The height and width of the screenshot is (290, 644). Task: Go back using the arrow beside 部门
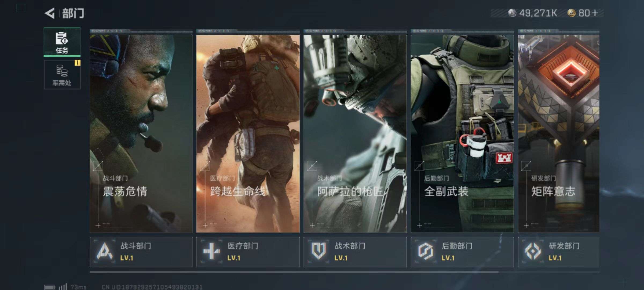pyautogui.click(x=49, y=13)
